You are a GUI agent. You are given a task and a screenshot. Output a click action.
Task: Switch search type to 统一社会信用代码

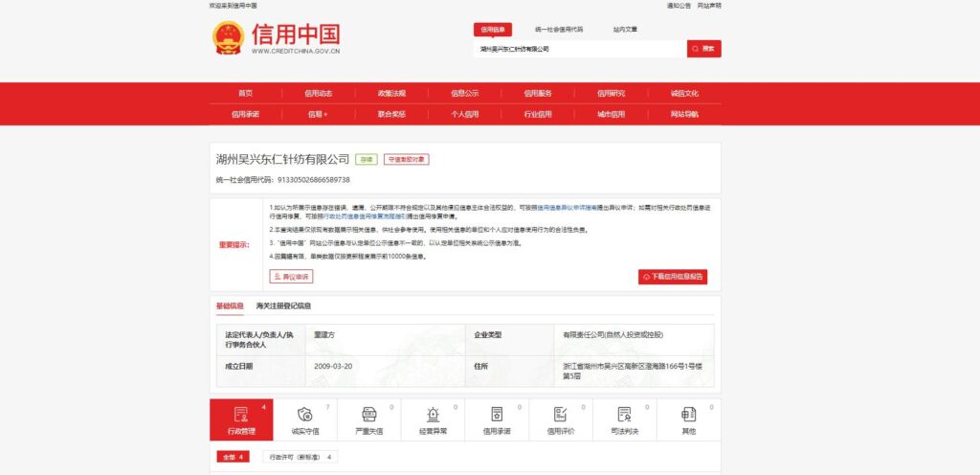coord(558,30)
